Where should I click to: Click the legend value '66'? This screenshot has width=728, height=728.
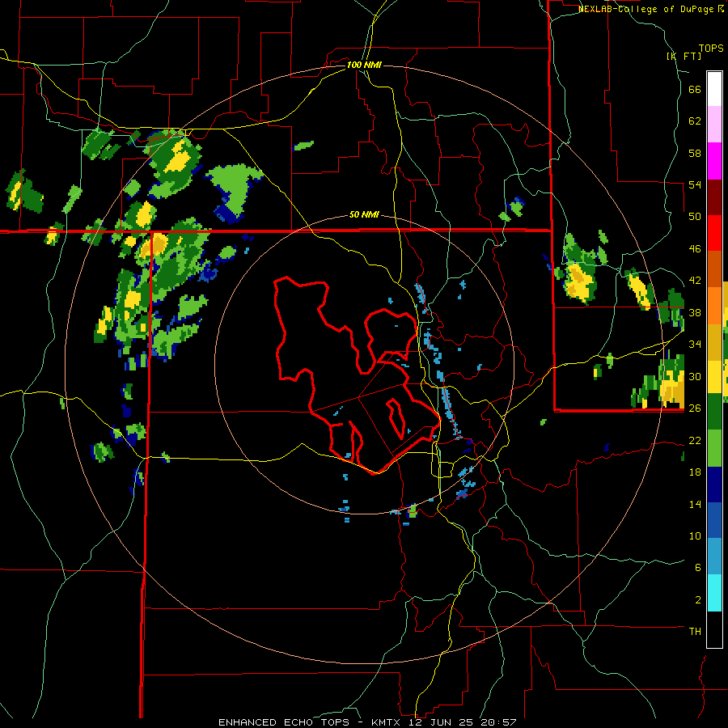click(695, 90)
